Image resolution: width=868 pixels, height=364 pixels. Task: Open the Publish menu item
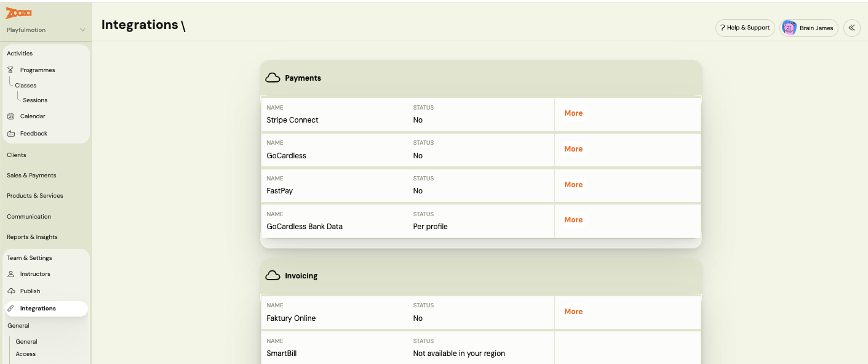click(30, 291)
